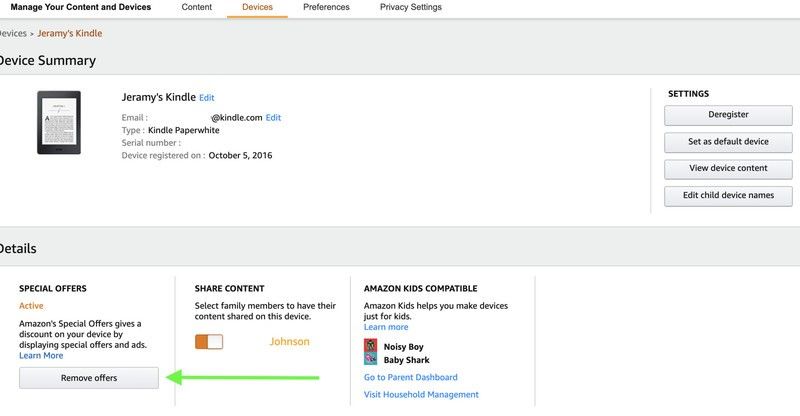Select the Devices tab
The image size is (800, 416).
257,7
